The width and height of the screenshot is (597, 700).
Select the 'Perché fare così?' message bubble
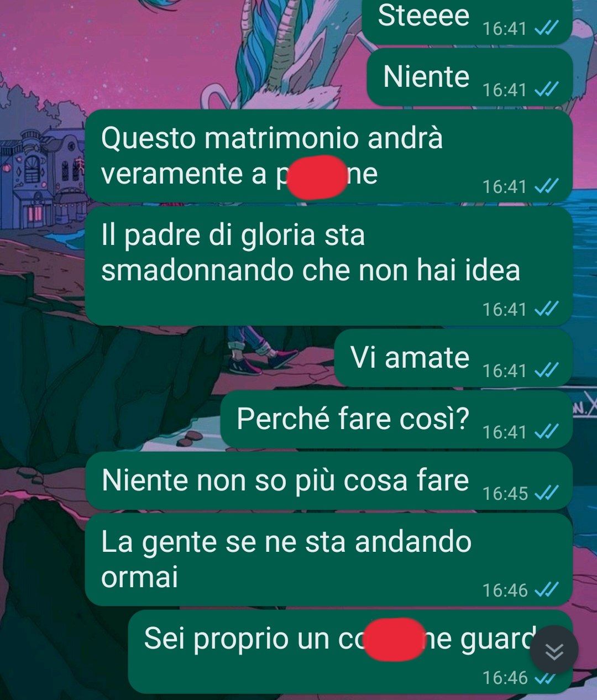tap(396, 420)
